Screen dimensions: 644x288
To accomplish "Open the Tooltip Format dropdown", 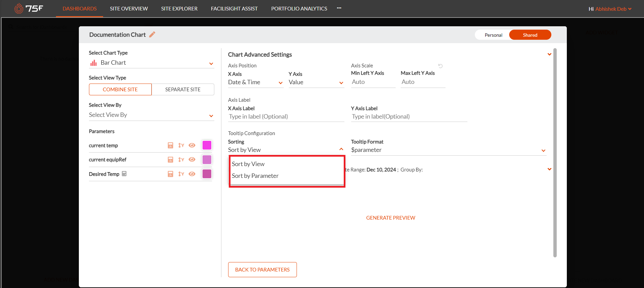I will 449,150.
